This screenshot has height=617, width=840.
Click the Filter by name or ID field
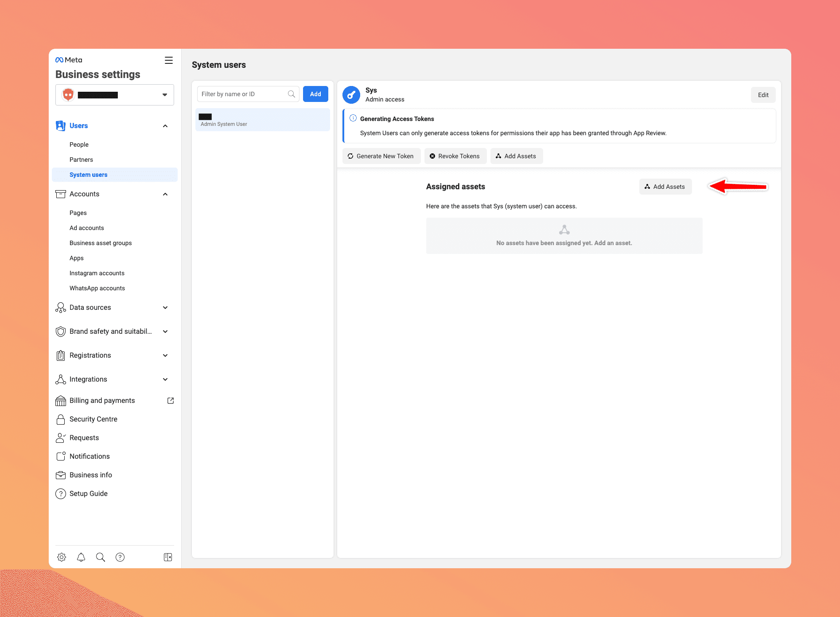tap(248, 94)
